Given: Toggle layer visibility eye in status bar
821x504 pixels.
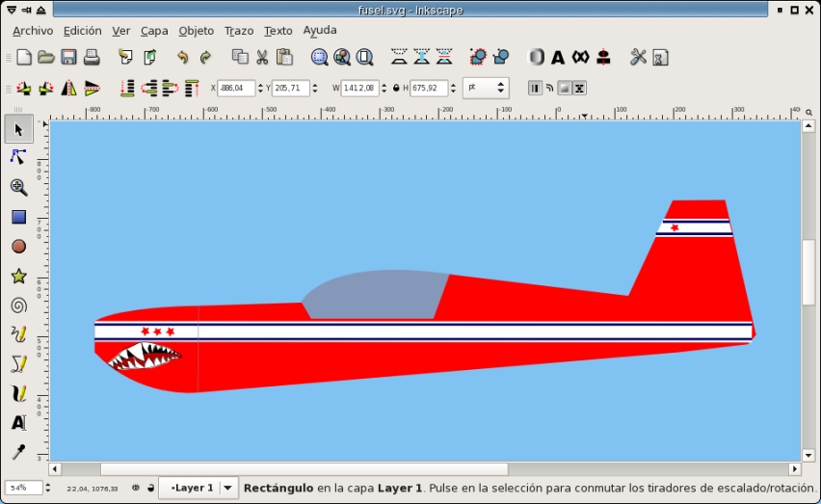Looking at the screenshot, I should [136, 488].
